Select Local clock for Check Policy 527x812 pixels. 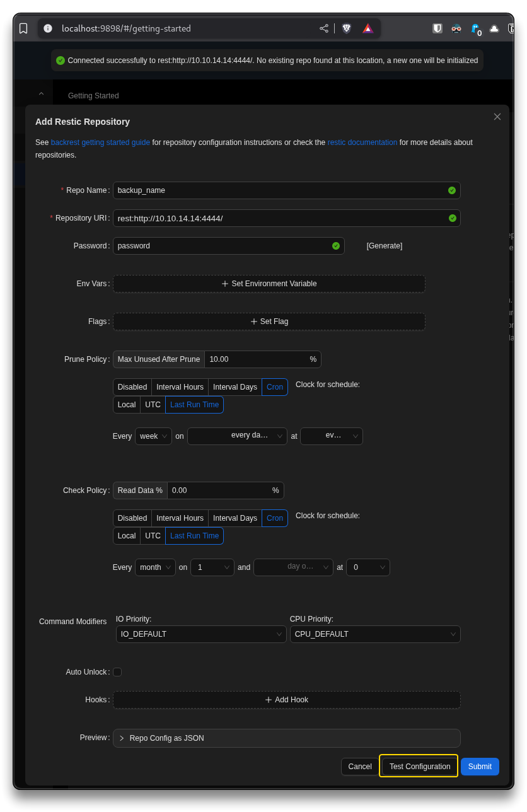127,536
